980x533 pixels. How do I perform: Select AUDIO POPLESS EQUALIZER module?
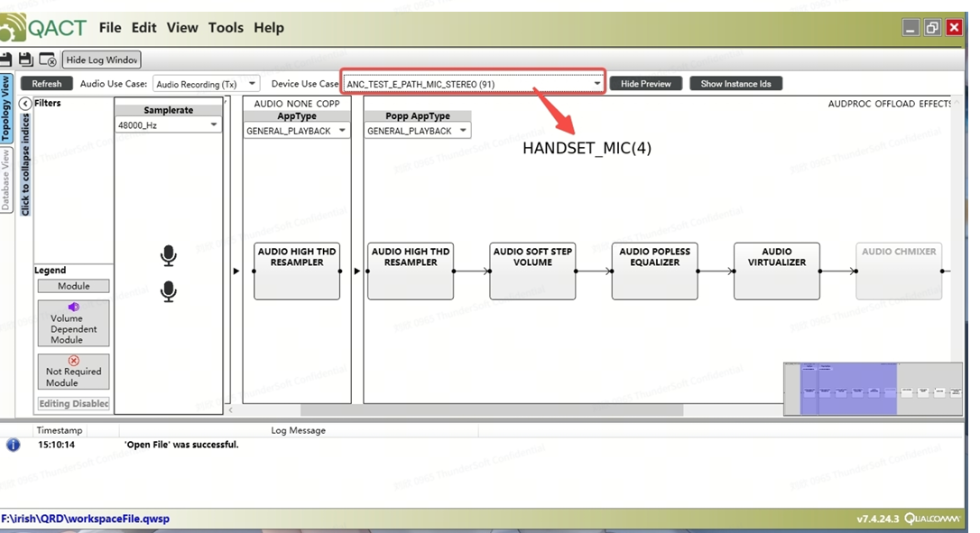click(x=654, y=271)
